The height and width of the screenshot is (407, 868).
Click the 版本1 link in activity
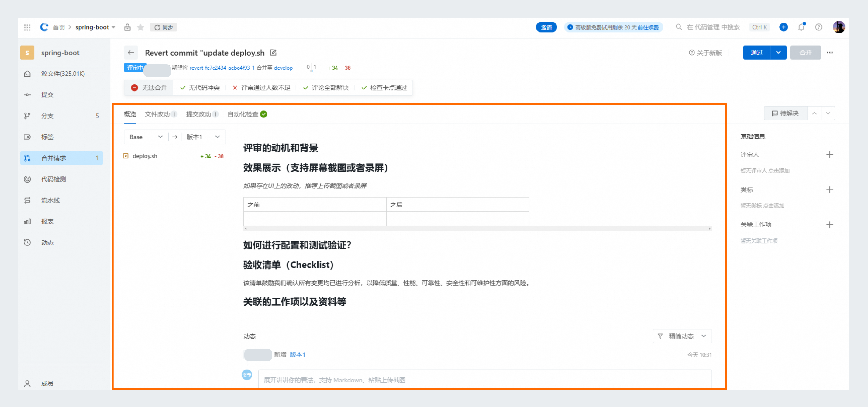[x=297, y=355]
